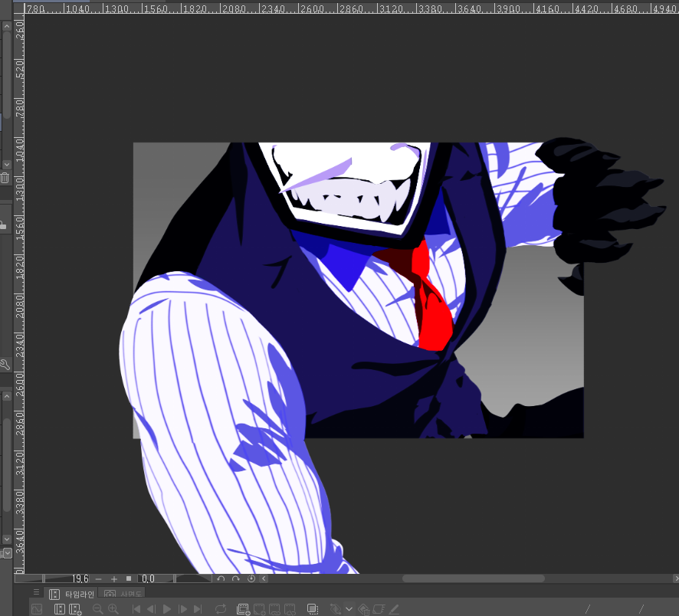Image resolution: width=679 pixels, height=616 pixels.
Task: Click the wrench settings icon on left panel
Action: point(5,365)
